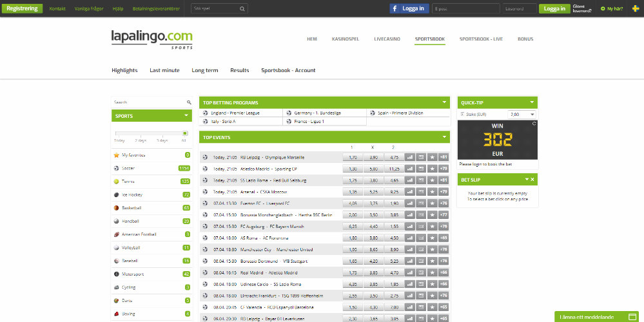Click the green Registrering button
Viewport: 644px width, 322px height.
coord(22,8)
